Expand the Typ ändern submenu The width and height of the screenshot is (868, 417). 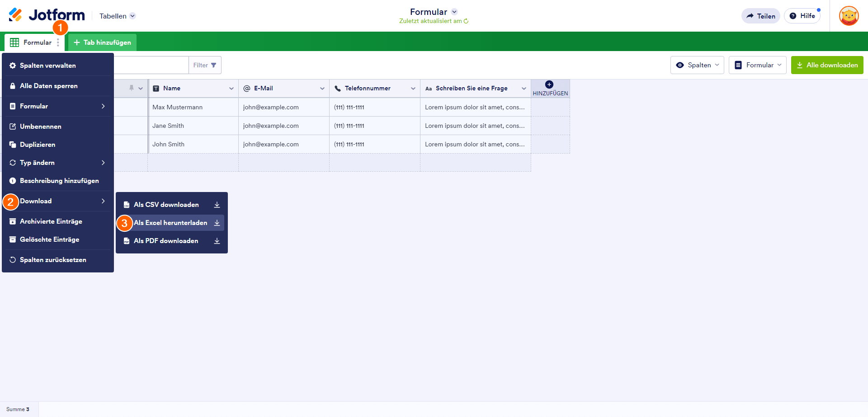click(x=58, y=163)
